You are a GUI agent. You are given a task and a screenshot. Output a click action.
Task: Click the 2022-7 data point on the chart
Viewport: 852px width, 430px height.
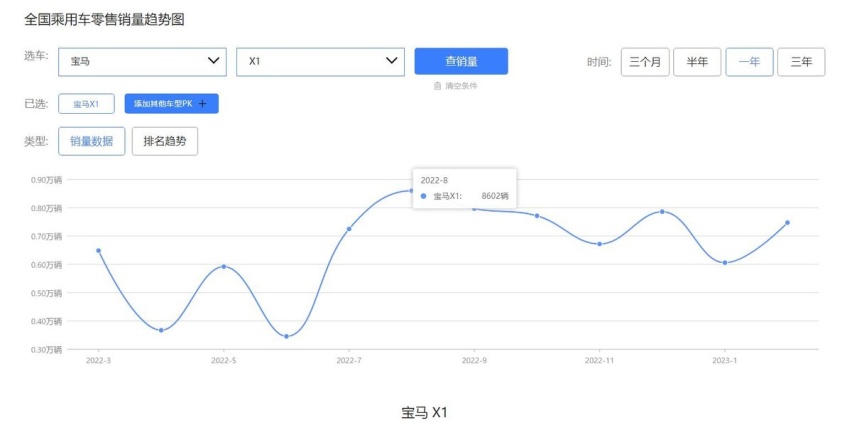[x=349, y=229]
